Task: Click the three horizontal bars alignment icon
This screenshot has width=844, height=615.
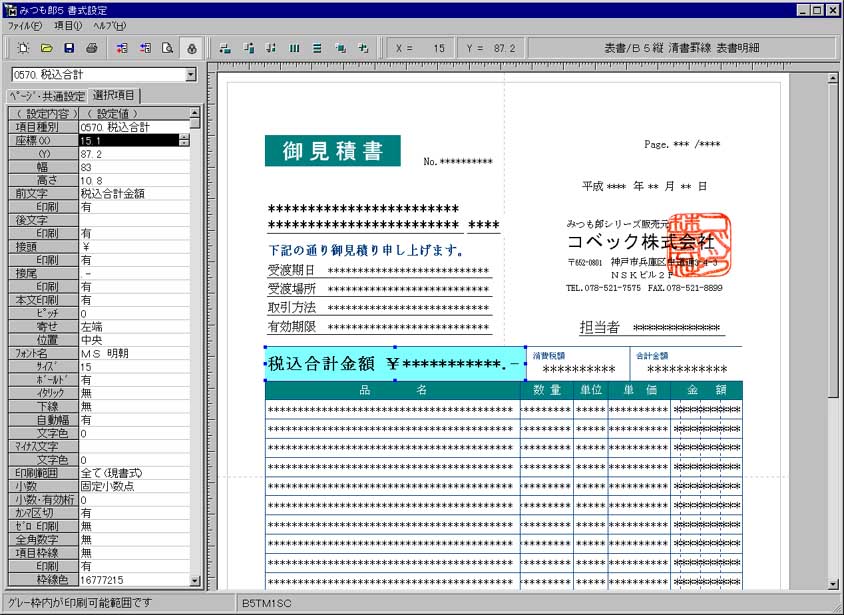Action: (317, 48)
